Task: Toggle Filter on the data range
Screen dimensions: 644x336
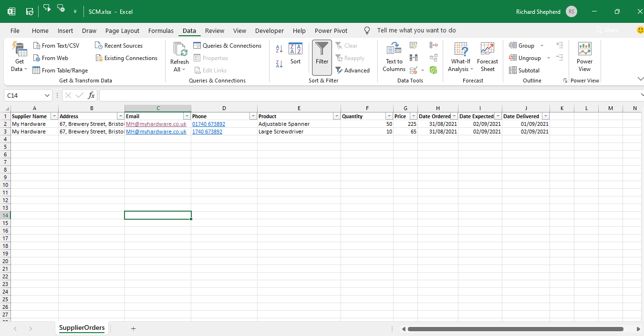Action: (322, 56)
